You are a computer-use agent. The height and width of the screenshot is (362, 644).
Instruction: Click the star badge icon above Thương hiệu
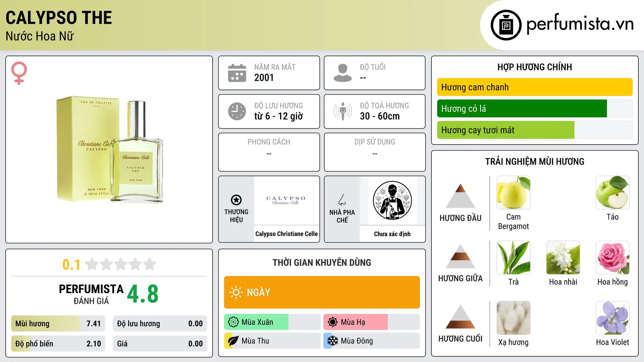tap(236, 200)
